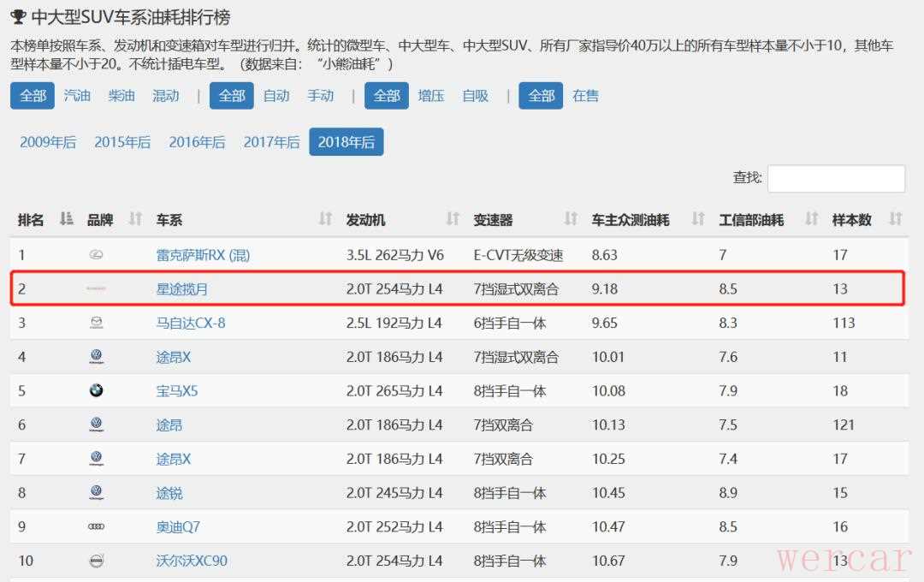Open the 途昂X link in rank 7
Viewport: 924px width, 582px height.
173,460
